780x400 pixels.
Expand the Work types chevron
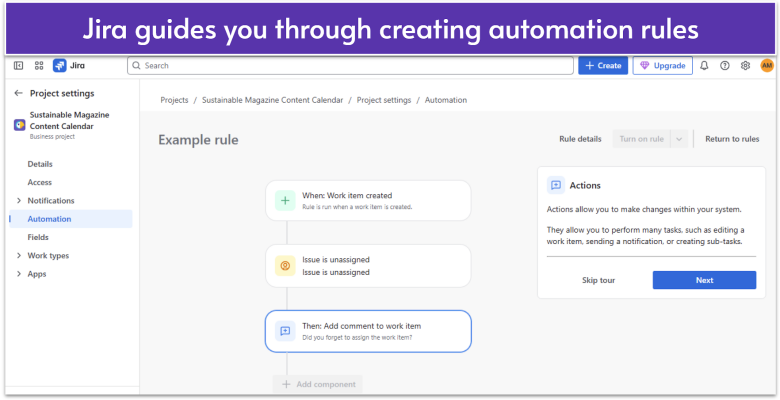[19, 256]
